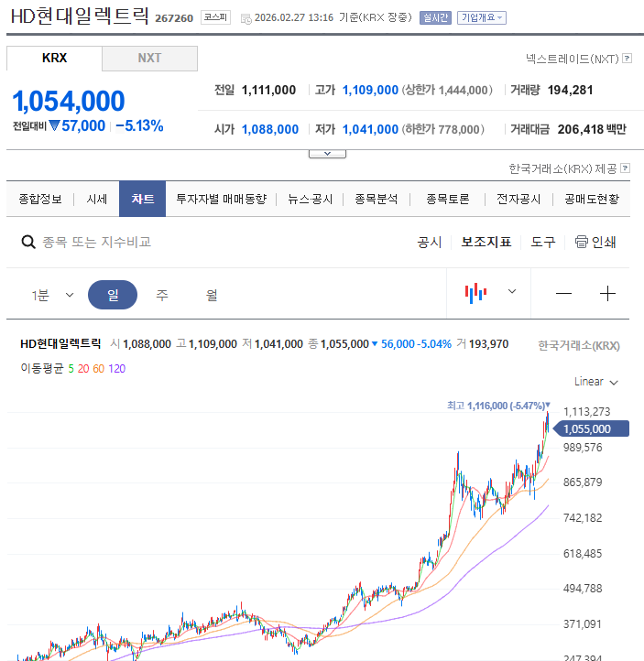Open the chart type dropdown chevron
This screenshot has height=661, width=644.
(x=512, y=291)
